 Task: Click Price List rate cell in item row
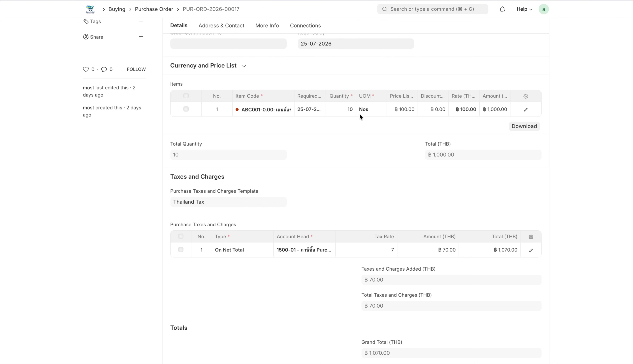pos(402,109)
